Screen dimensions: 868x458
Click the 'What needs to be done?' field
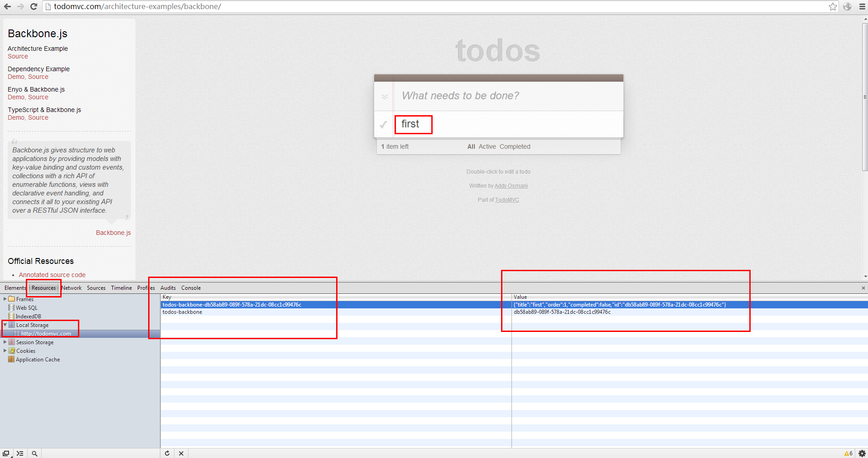507,96
